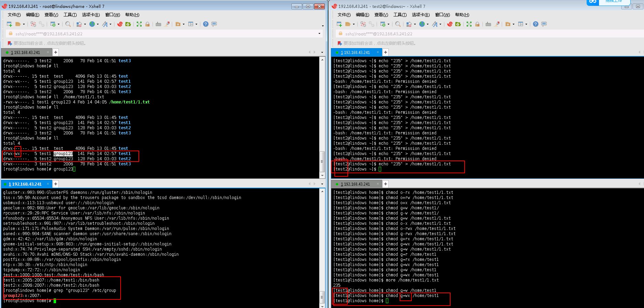Close the upper-right test2 session tab

pos(378,52)
